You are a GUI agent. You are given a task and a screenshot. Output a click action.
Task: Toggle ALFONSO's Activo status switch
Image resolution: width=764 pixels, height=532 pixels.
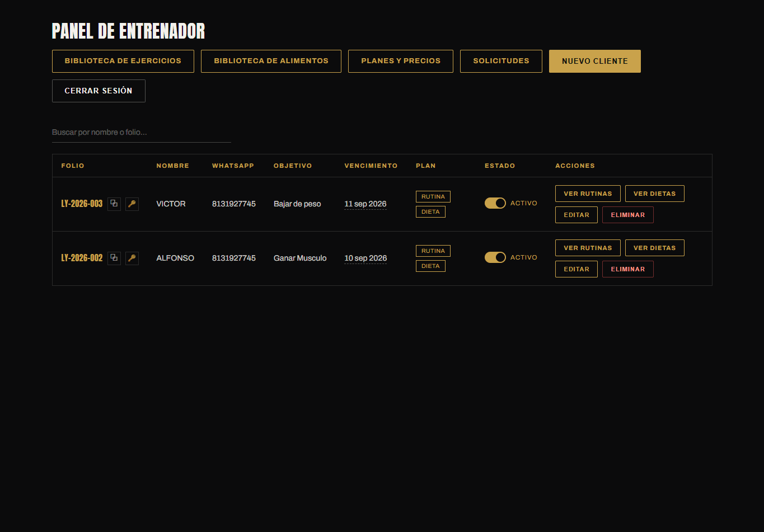click(495, 257)
